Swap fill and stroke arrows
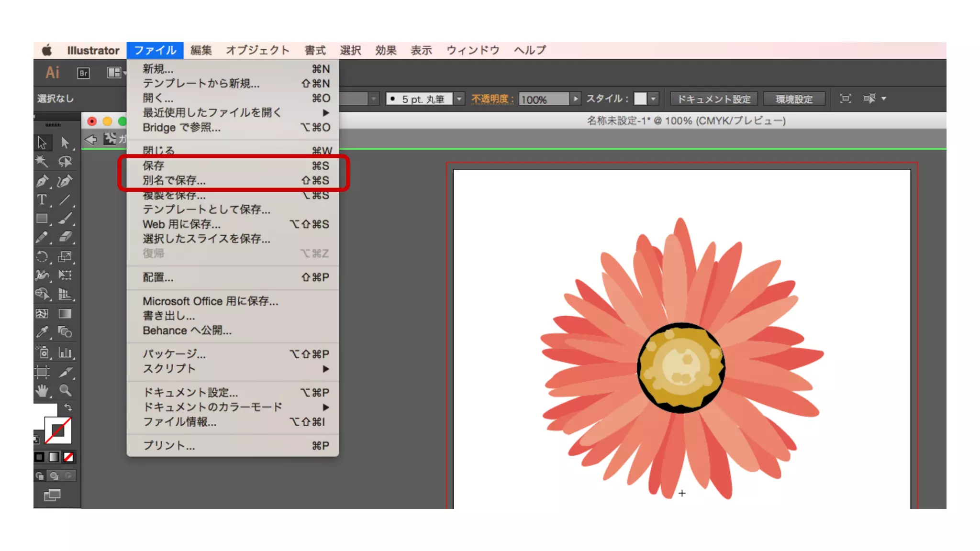980x551 pixels. (x=68, y=408)
